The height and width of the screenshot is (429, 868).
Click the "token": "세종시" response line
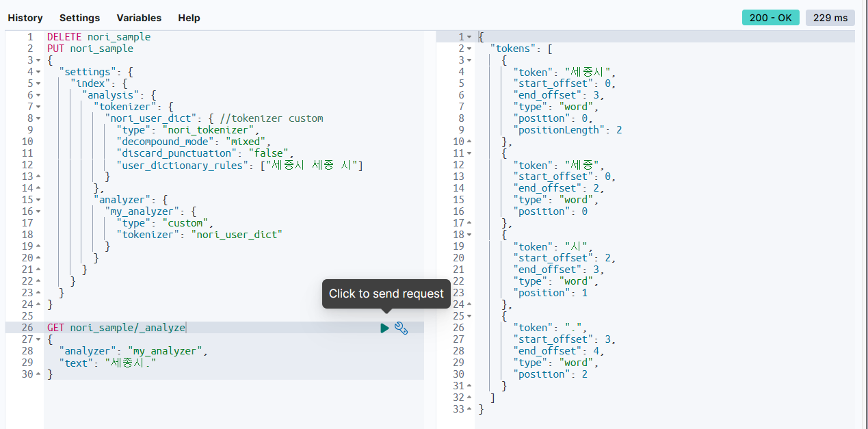click(x=565, y=72)
